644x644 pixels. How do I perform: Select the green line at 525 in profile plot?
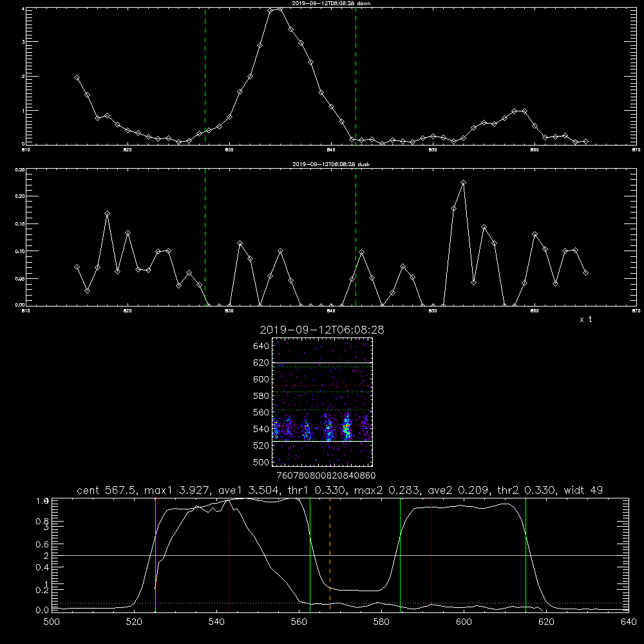(155, 555)
